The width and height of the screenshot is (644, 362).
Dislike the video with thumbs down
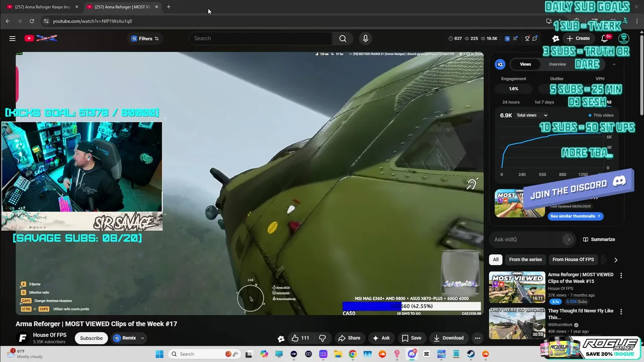tap(323, 338)
